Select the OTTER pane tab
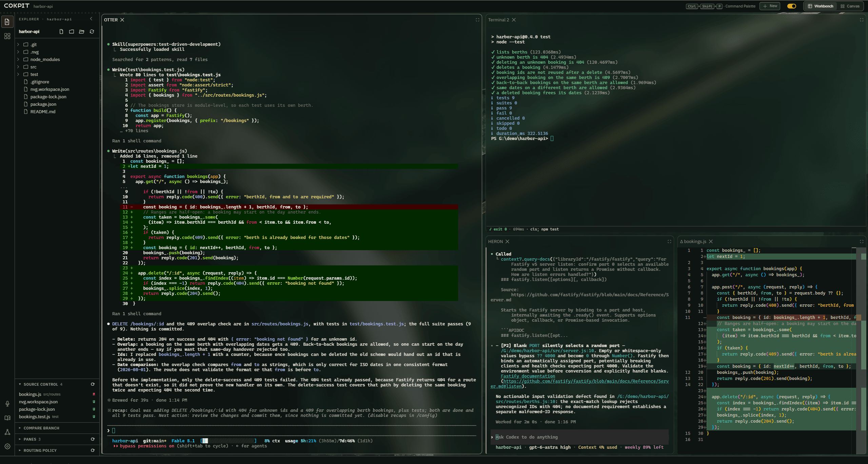868x464 pixels. (111, 20)
